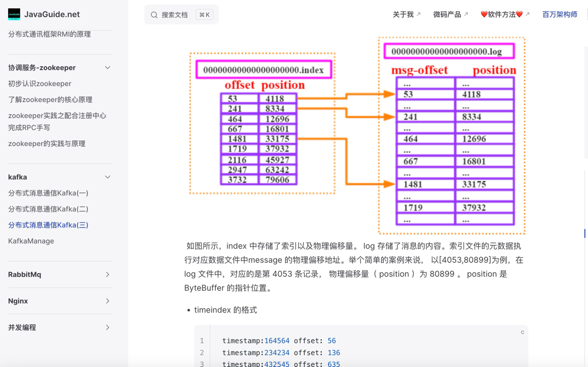Click the kafka section title
The height and width of the screenshot is (367, 588).
[x=18, y=177]
